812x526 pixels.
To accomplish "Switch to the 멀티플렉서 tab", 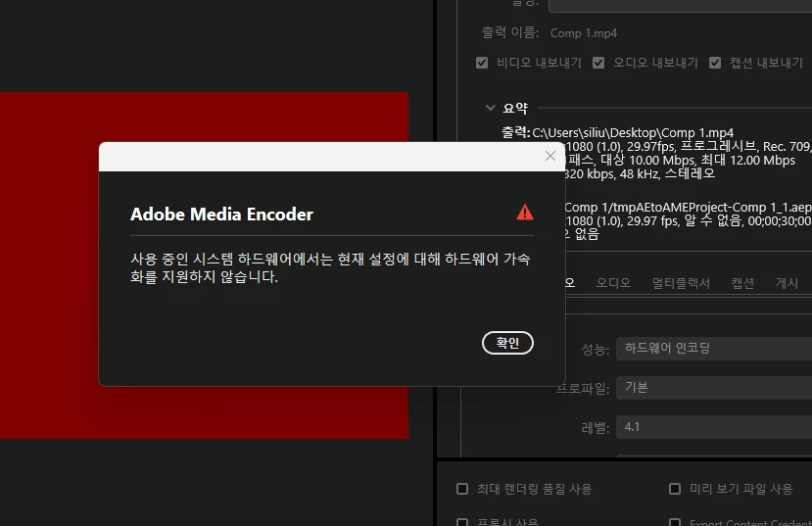I will tap(681, 283).
